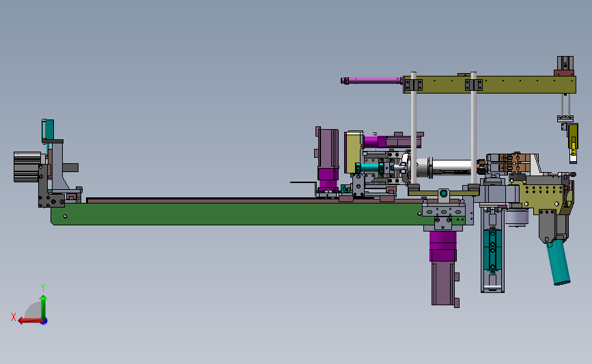Click the red X axis arrow of the triad
Screen dimensions: 592x364
point(30,321)
